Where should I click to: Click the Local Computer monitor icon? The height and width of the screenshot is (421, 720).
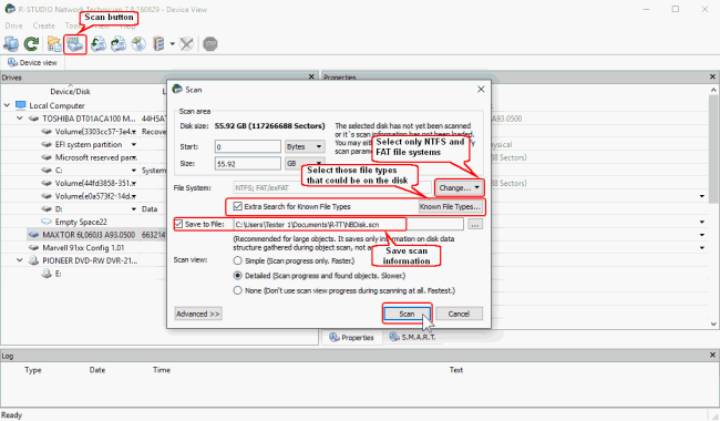click(21, 106)
